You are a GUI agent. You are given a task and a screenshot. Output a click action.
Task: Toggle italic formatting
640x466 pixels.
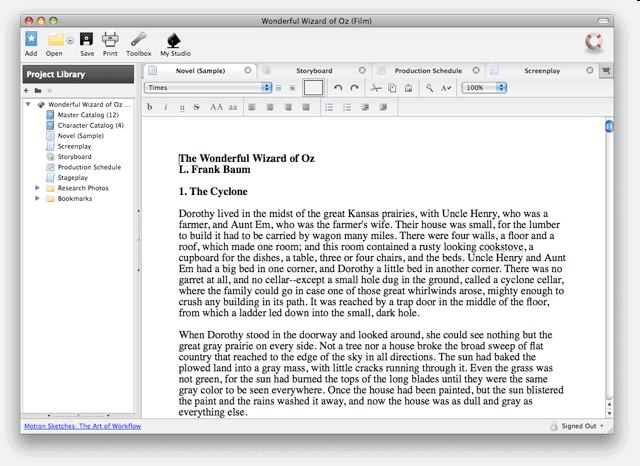tap(165, 107)
